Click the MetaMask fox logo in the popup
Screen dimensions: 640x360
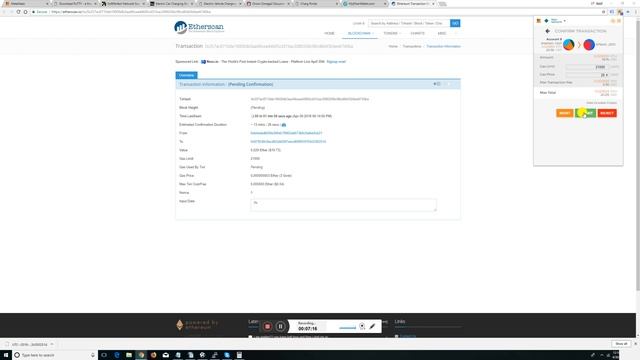[x=539, y=20]
